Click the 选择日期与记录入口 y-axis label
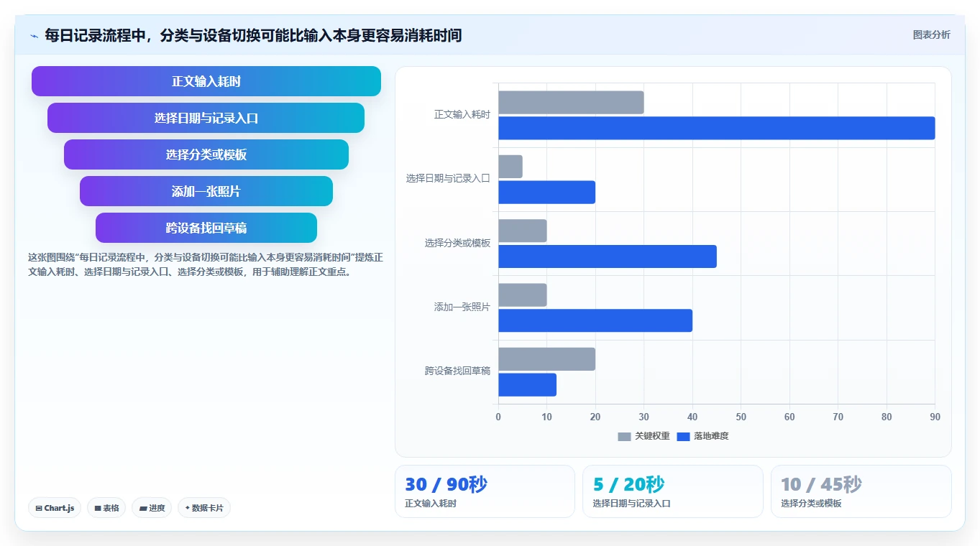The height and width of the screenshot is (546, 980). (448, 179)
